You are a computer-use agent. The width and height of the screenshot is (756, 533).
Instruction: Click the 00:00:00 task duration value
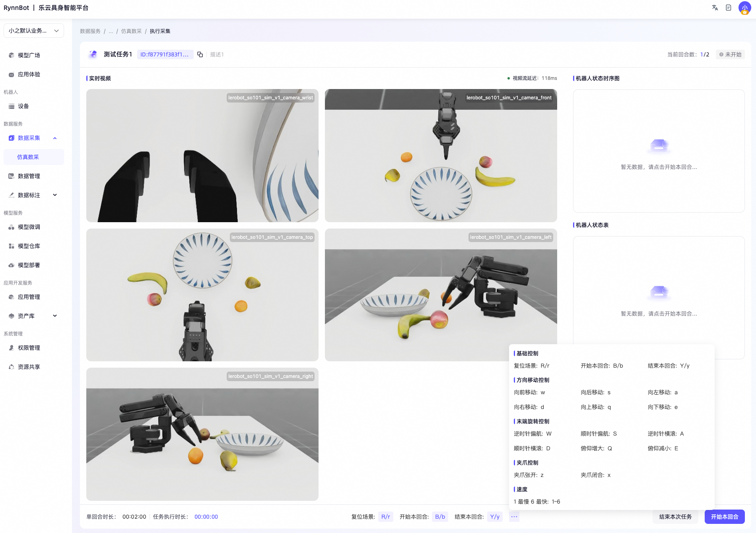tap(206, 517)
